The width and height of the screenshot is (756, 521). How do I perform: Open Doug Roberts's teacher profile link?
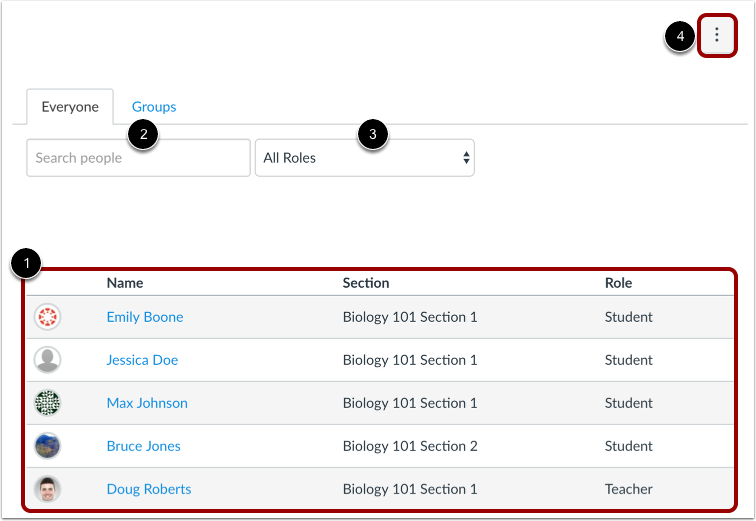pyautogui.click(x=149, y=489)
